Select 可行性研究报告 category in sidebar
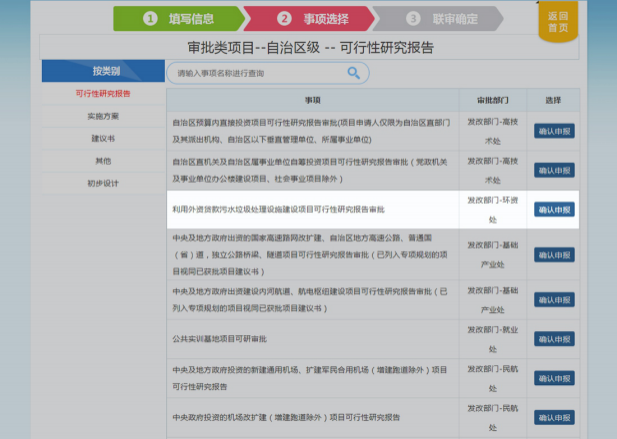Screen dimensions: 617x439 (x=103, y=94)
